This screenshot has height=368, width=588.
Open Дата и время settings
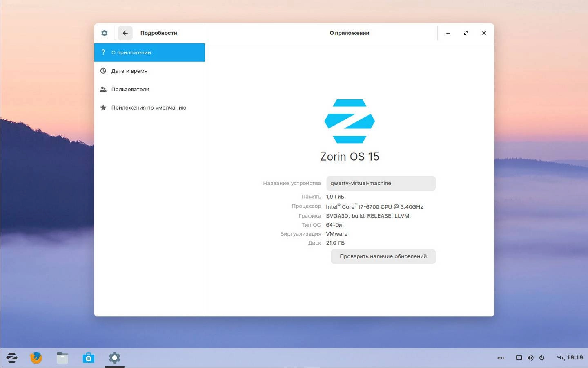coord(149,71)
